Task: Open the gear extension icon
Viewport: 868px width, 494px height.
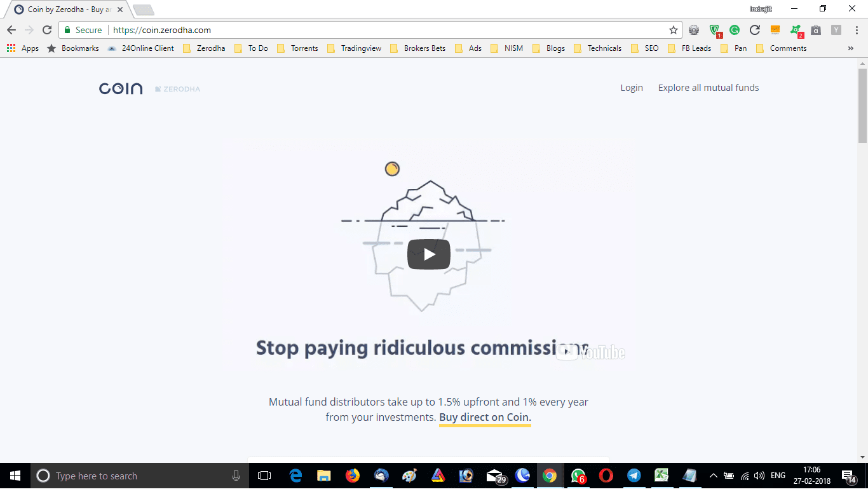Action: tap(694, 30)
